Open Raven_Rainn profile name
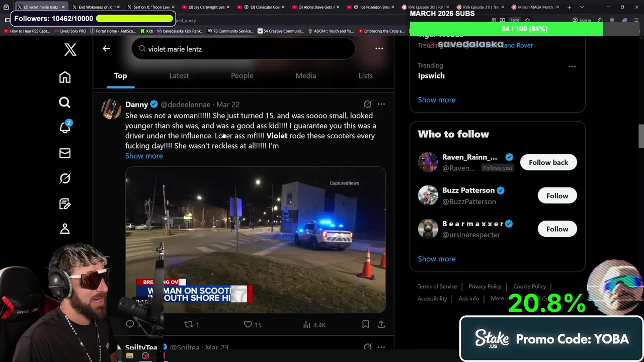 (x=469, y=157)
